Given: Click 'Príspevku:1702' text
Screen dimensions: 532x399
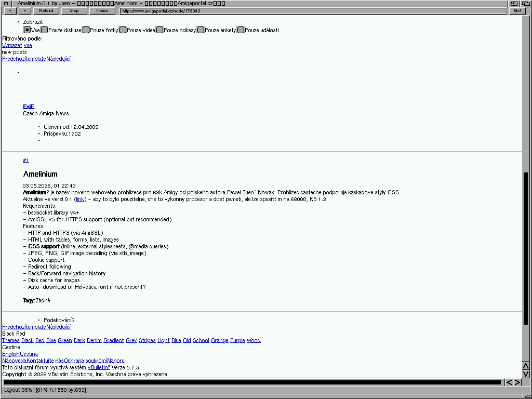Looking at the screenshot, I should [62, 134].
